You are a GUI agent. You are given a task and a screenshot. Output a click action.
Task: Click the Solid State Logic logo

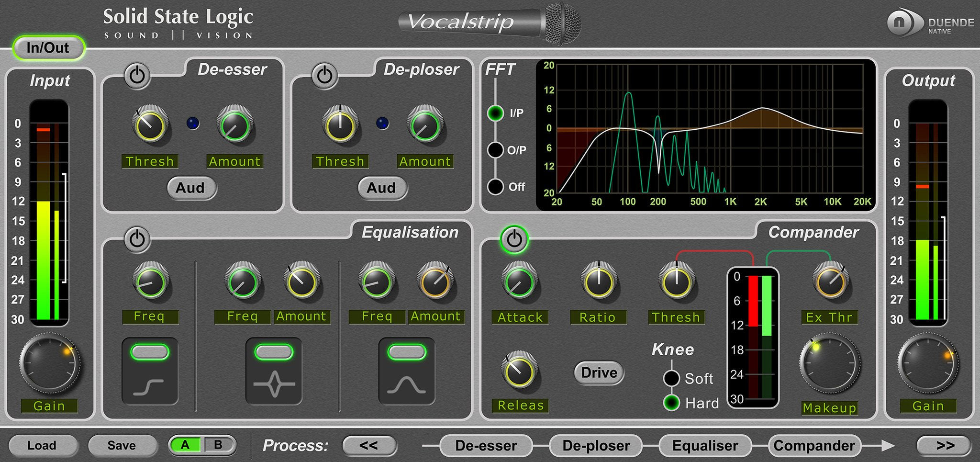click(x=178, y=23)
